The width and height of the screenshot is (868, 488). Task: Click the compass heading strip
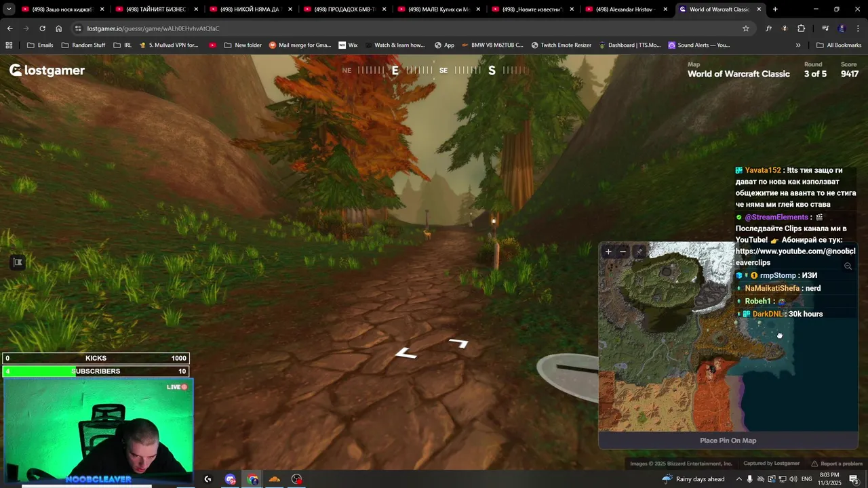(x=434, y=70)
